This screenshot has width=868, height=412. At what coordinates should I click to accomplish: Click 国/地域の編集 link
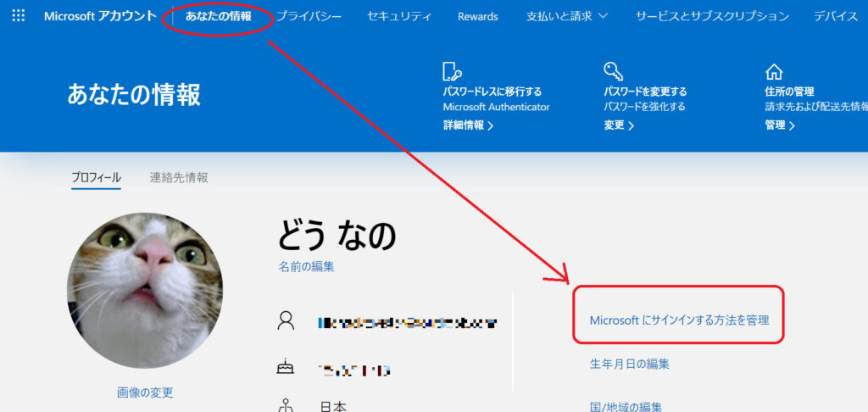[x=626, y=407]
